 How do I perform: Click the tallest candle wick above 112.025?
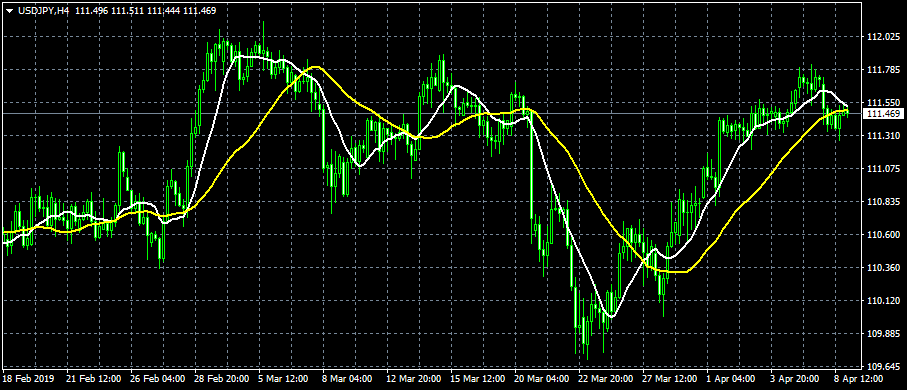(x=263, y=29)
